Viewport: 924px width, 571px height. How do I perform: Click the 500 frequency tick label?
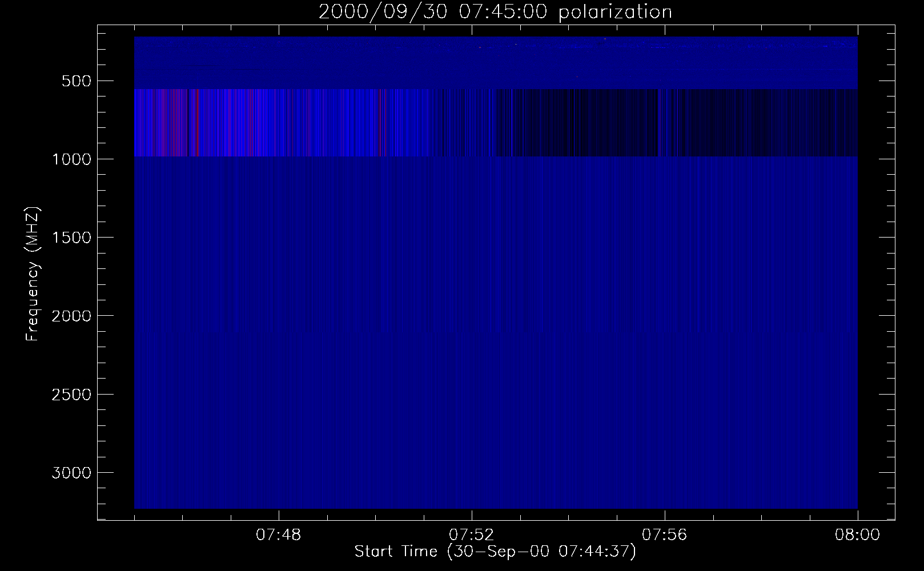(x=77, y=81)
